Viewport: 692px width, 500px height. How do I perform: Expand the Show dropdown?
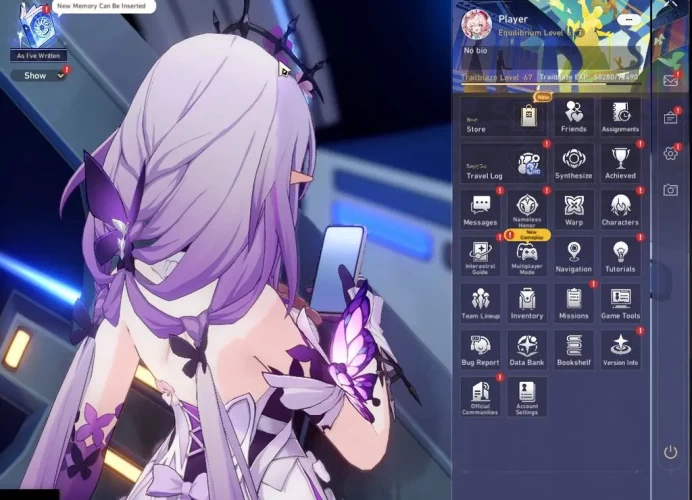[x=39, y=76]
